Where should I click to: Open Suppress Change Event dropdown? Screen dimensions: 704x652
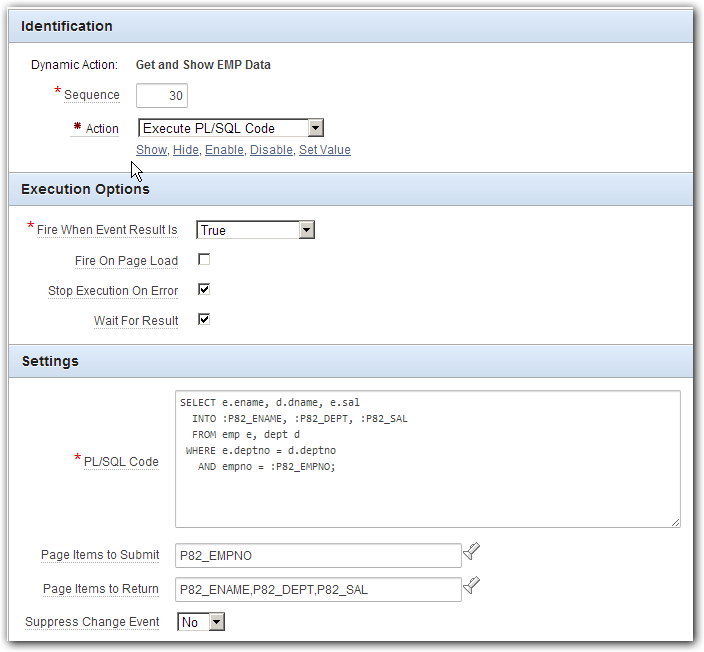pos(201,622)
